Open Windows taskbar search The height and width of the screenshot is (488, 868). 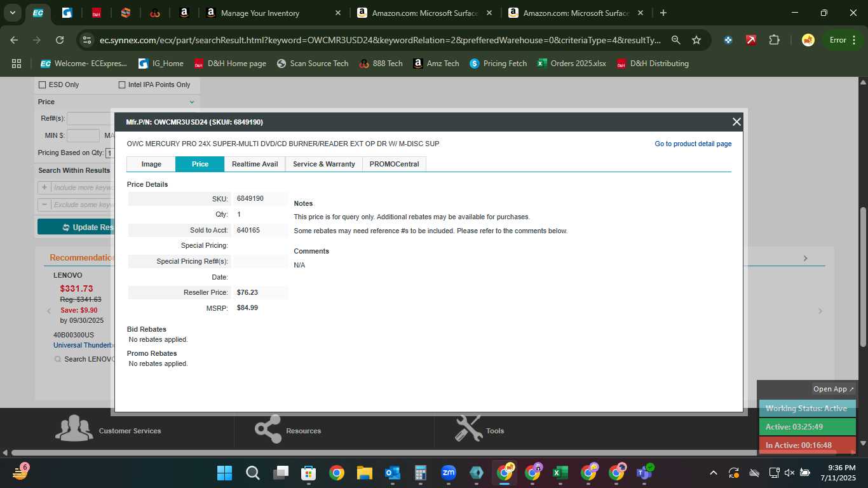tap(252, 473)
